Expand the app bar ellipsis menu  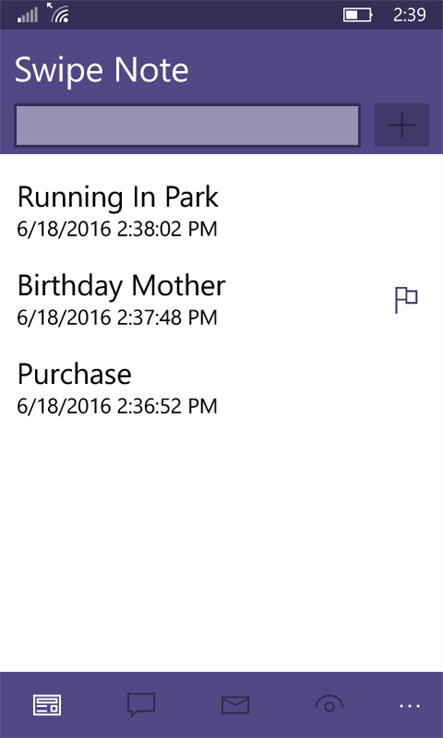410,706
